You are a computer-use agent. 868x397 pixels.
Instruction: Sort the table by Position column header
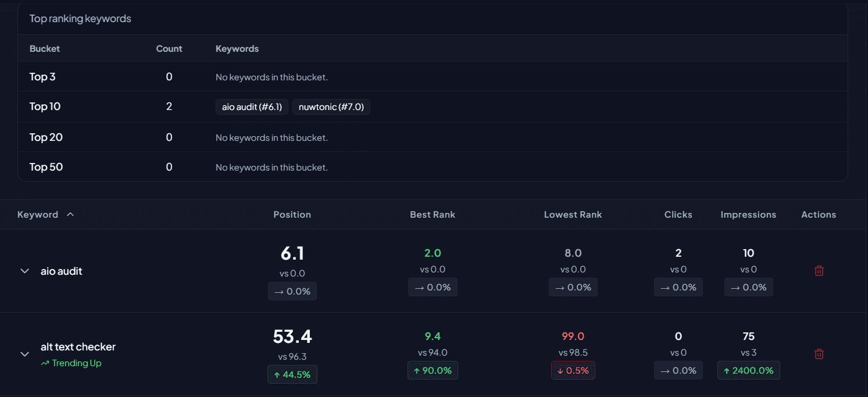point(292,215)
